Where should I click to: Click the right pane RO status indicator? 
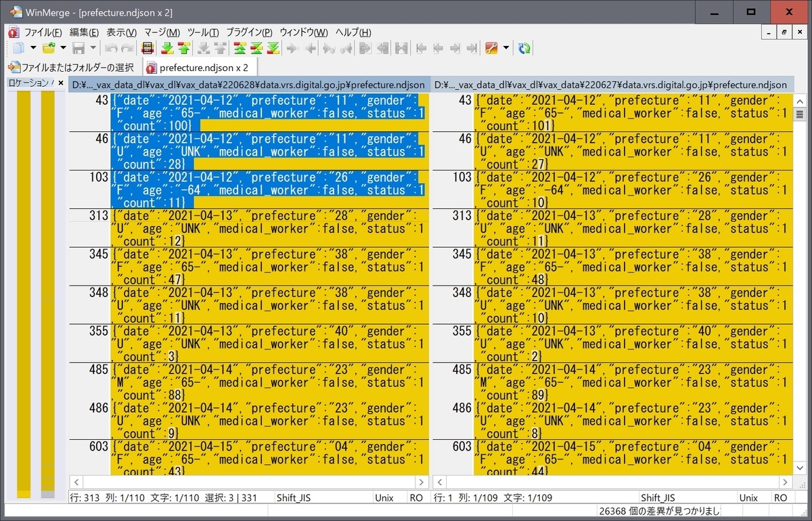(780, 497)
